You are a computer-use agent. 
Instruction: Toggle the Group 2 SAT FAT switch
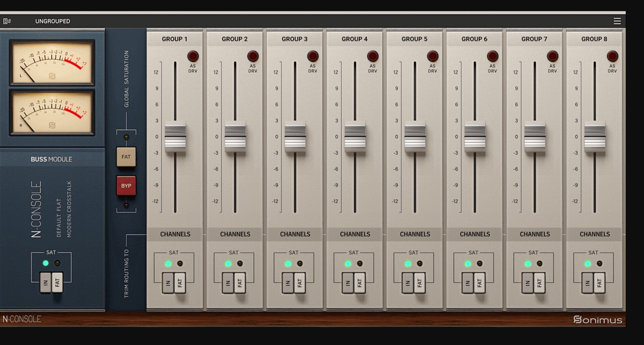240,283
